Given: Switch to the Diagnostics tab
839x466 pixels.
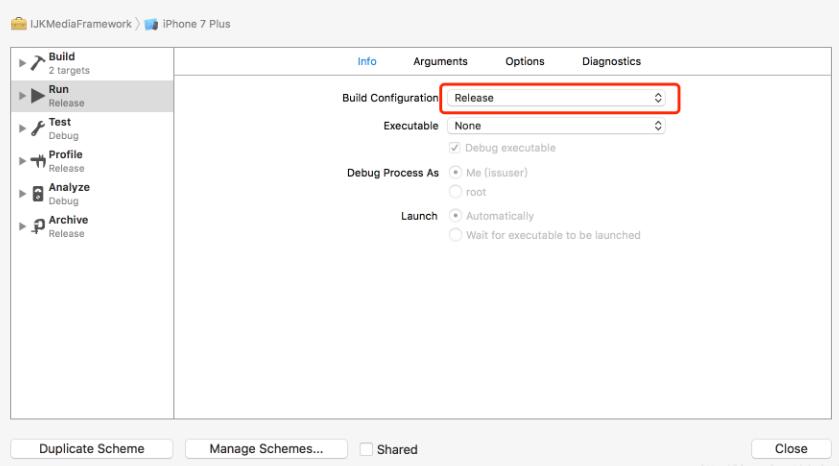Looking at the screenshot, I should 611,61.
